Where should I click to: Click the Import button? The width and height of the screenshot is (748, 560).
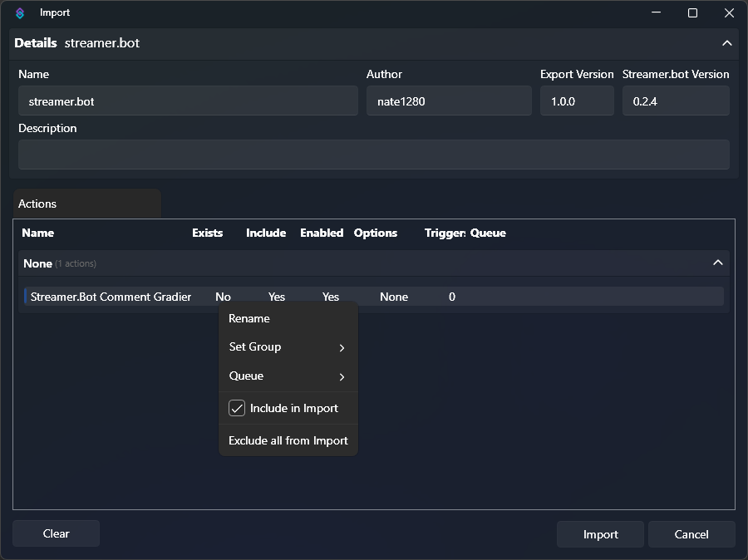[x=599, y=534]
